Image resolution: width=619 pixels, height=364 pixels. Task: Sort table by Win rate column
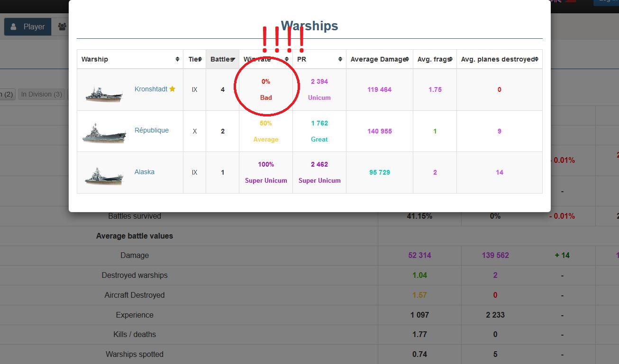coord(265,59)
